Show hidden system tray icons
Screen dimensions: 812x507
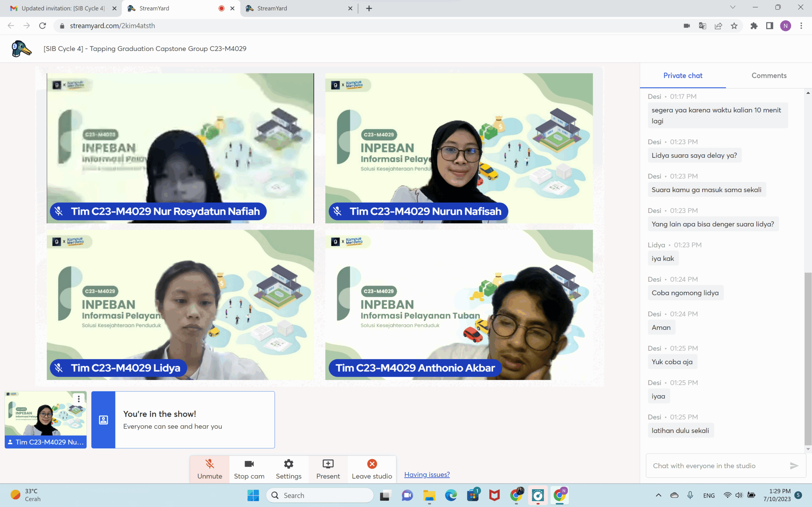click(x=658, y=495)
